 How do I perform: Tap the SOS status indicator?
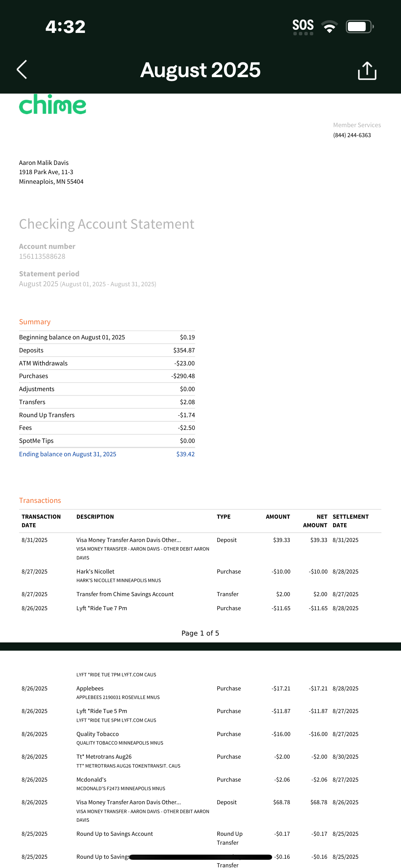tap(303, 27)
